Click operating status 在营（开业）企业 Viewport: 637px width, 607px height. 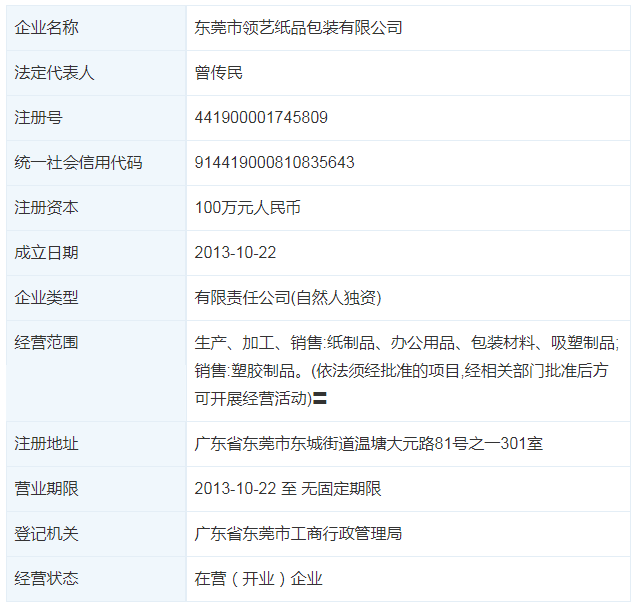pyautogui.click(x=259, y=579)
